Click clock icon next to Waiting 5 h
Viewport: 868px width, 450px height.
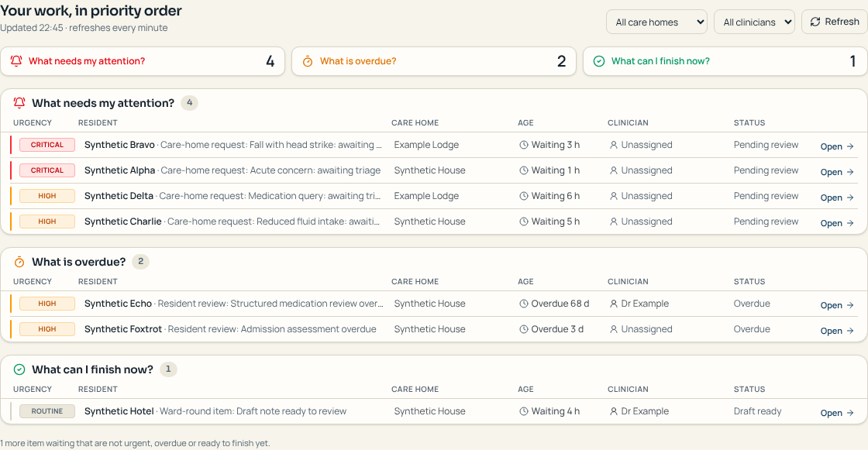click(524, 222)
